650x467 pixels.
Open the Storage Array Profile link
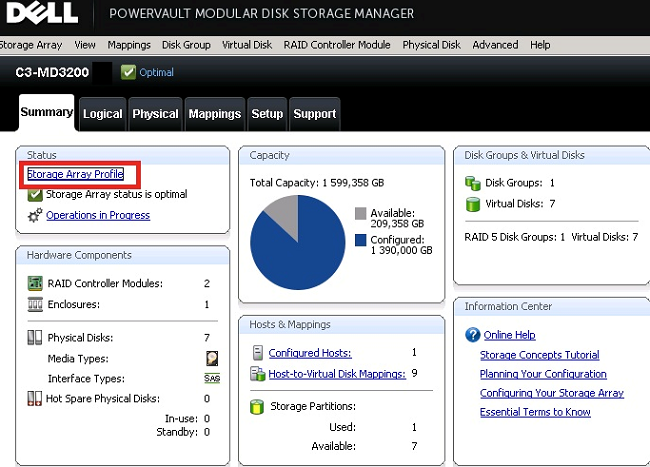pyautogui.click(x=75, y=174)
